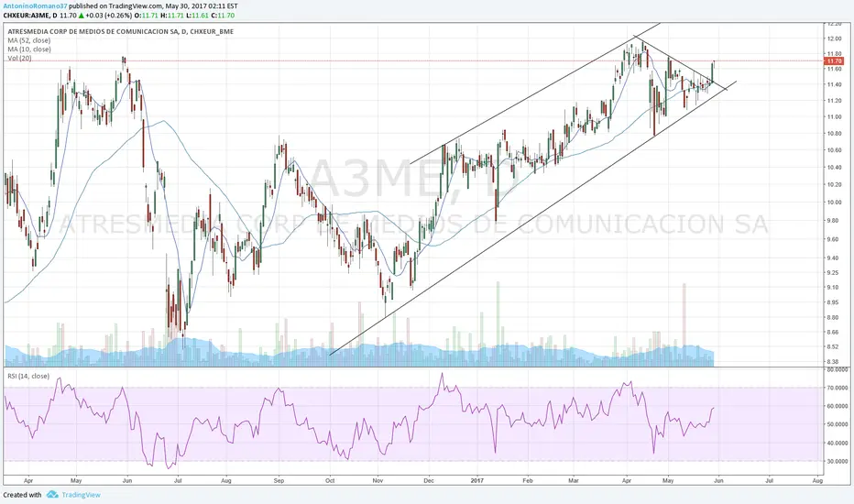This screenshot has width=854, height=504.
Task: Click the 10.60 price axis label
Action: [835, 150]
